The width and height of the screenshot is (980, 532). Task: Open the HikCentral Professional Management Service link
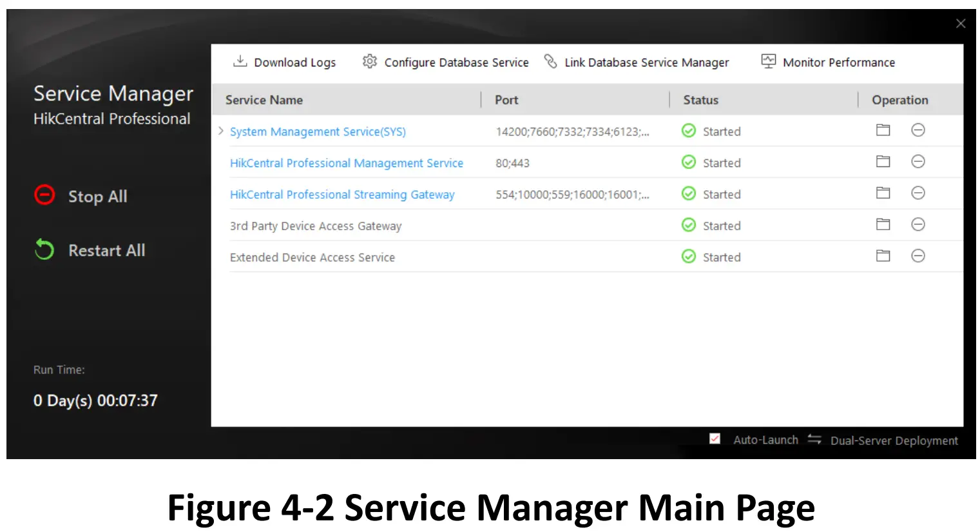click(x=346, y=163)
